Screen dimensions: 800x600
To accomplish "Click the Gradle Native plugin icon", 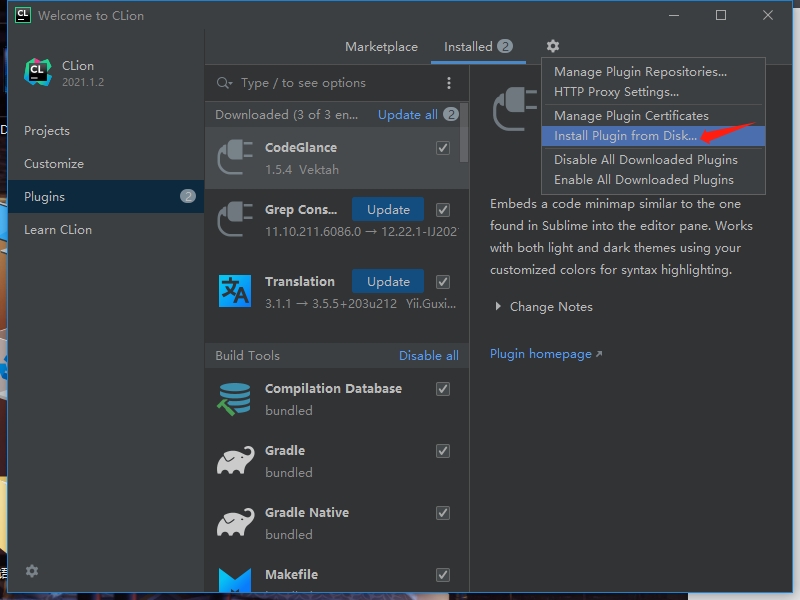I will (x=236, y=523).
